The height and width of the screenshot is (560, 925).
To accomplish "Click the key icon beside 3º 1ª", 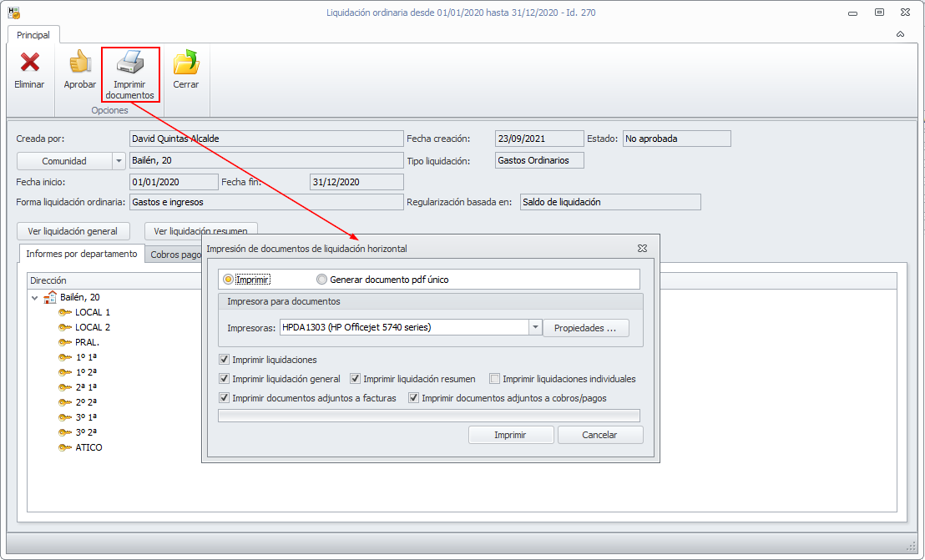I will tap(65, 417).
